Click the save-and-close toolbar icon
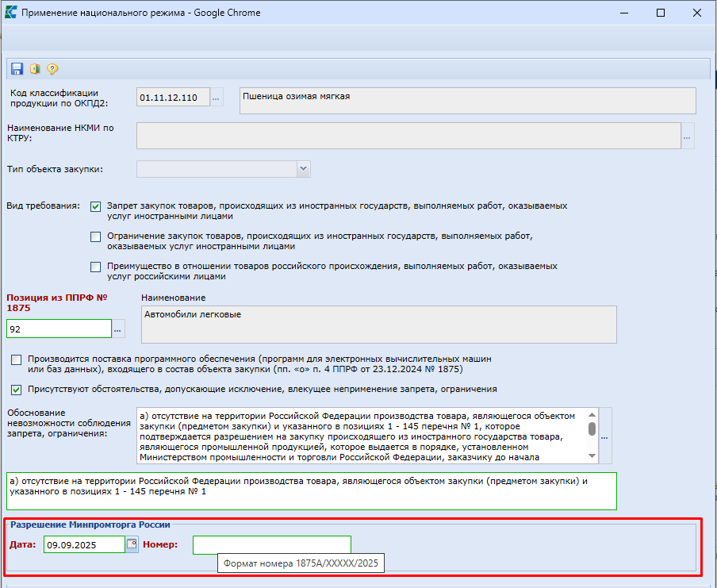The height and width of the screenshot is (588, 717). tap(35, 68)
